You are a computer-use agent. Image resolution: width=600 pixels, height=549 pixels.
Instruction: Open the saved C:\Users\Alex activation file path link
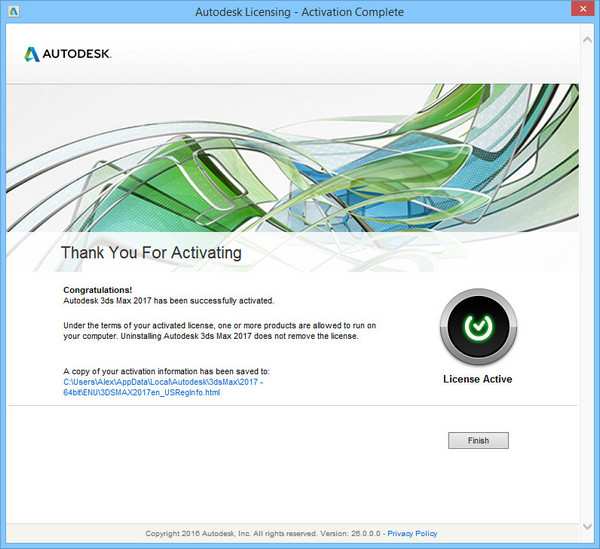pyautogui.click(x=165, y=382)
